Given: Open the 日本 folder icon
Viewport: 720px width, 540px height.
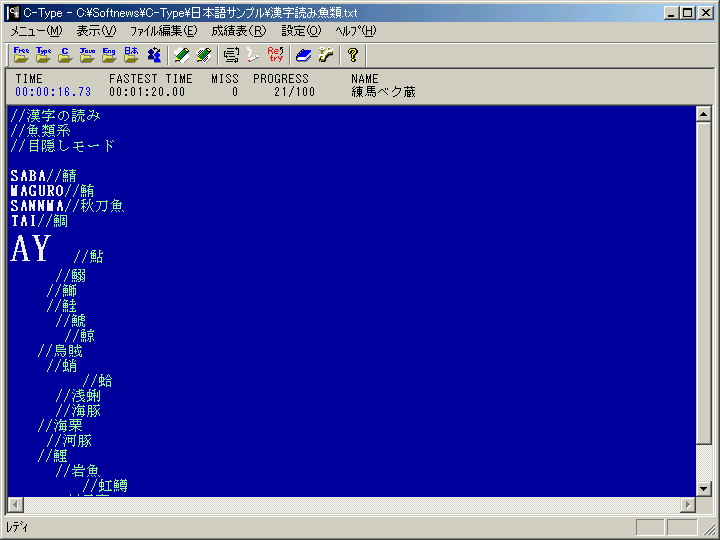Looking at the screenshot, I should (x=131, y=55).
